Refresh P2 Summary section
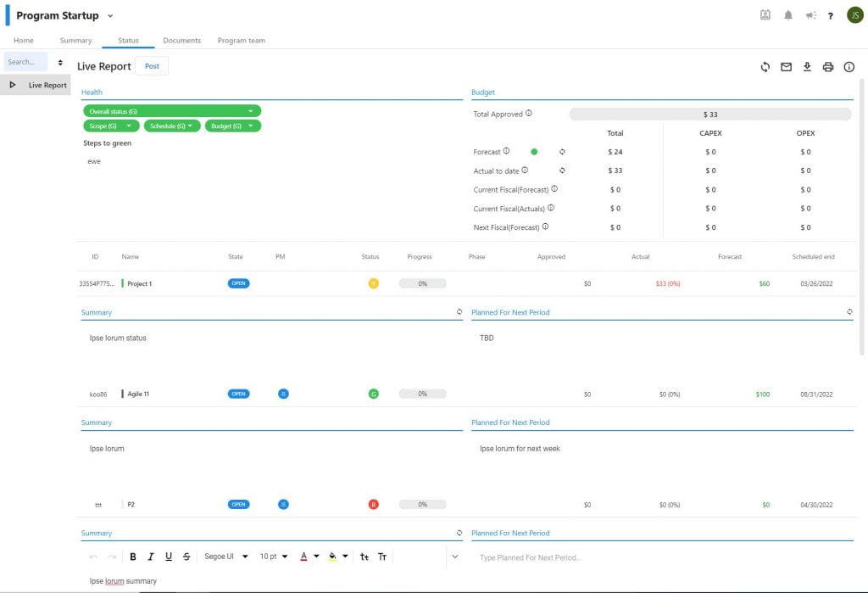868x593 pixels. (459, 533)
